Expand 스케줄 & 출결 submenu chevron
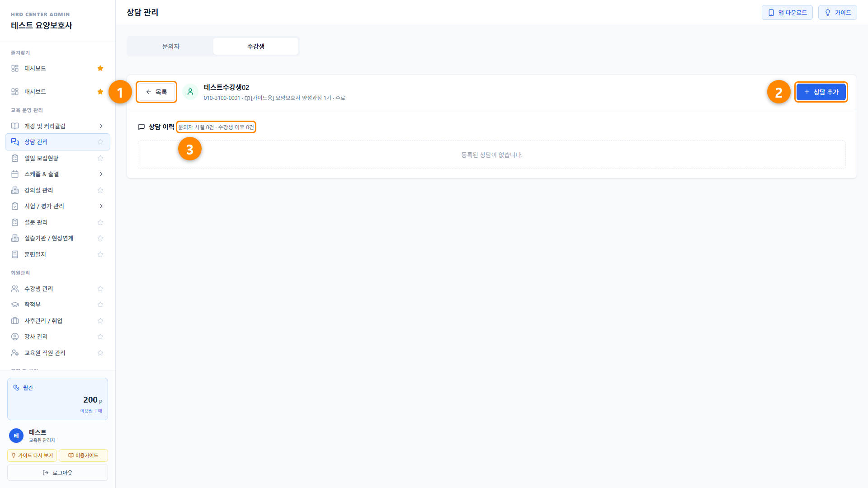 [x=101, y=174]
